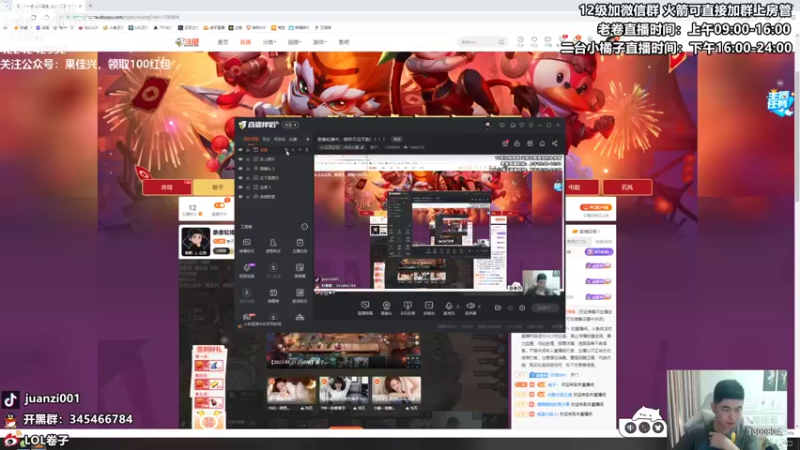
Task: Open the more menu on the highlighted layer
Action: pyautogui.click(x=307, y=150)
